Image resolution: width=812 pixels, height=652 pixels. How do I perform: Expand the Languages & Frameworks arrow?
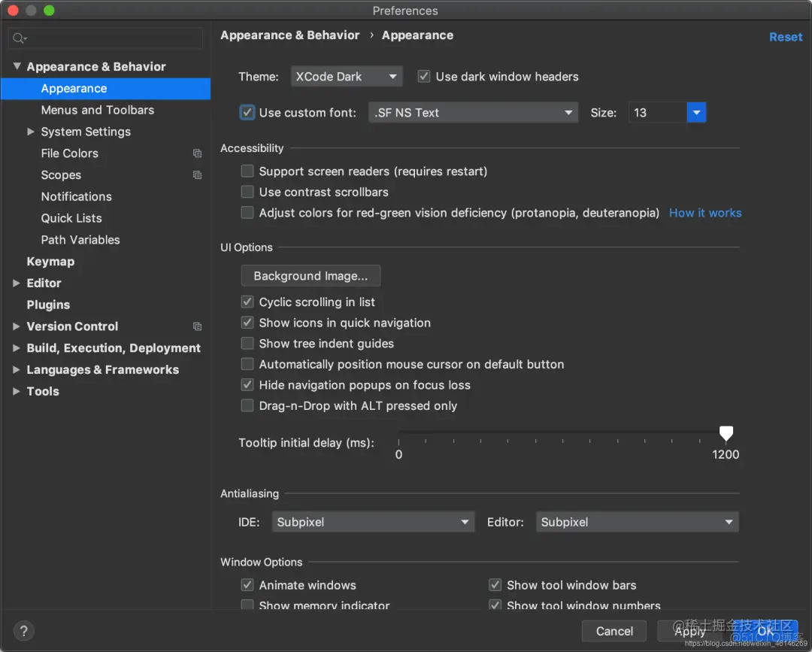click(x=16, y=370)
